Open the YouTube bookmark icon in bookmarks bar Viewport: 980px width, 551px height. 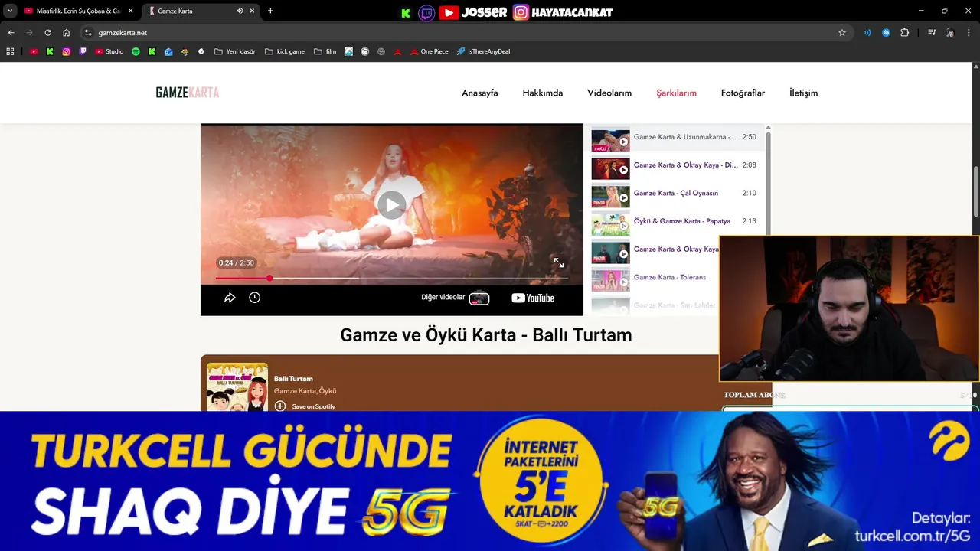pos(34,51)
